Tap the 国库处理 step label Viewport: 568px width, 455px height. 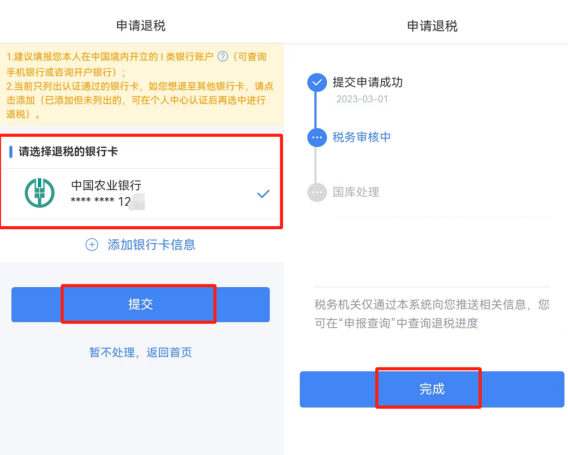[x=356, y=192]
